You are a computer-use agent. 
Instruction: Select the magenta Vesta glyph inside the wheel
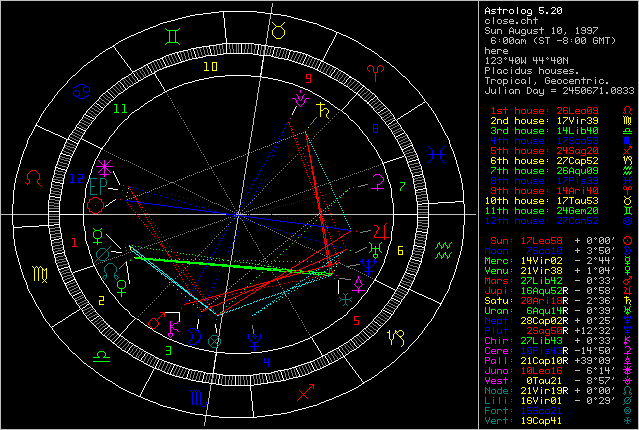point(300,99)
